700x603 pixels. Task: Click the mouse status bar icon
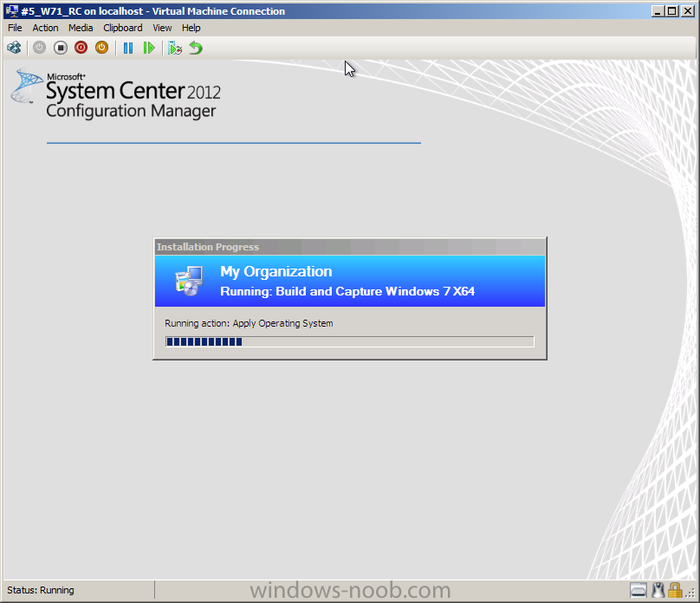[658, 591]
